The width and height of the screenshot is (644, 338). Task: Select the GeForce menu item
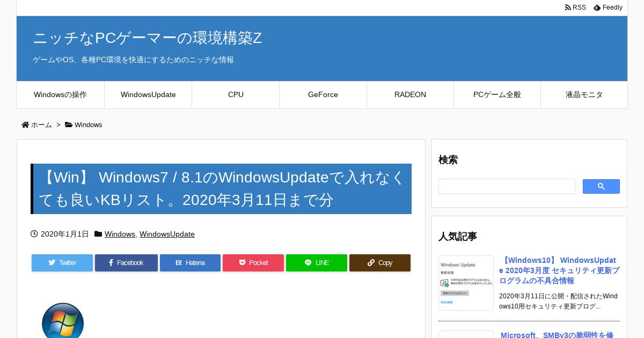tap(323, 94)
